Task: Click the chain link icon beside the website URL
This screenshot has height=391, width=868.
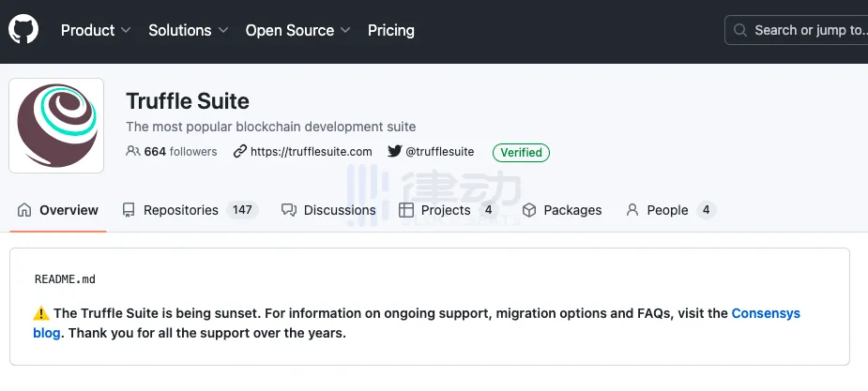Action: tap(239, 152)
